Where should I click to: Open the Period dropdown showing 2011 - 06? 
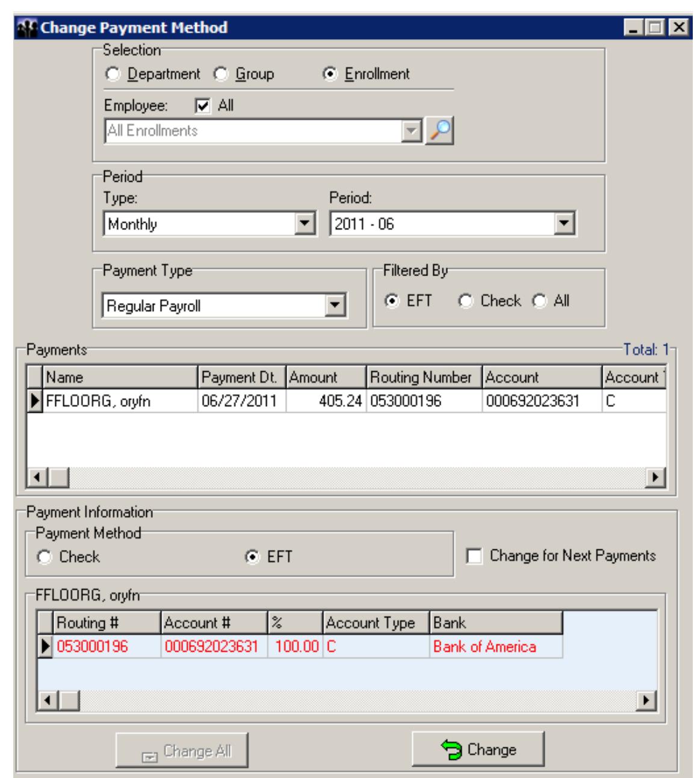click(x=564, y=224)
